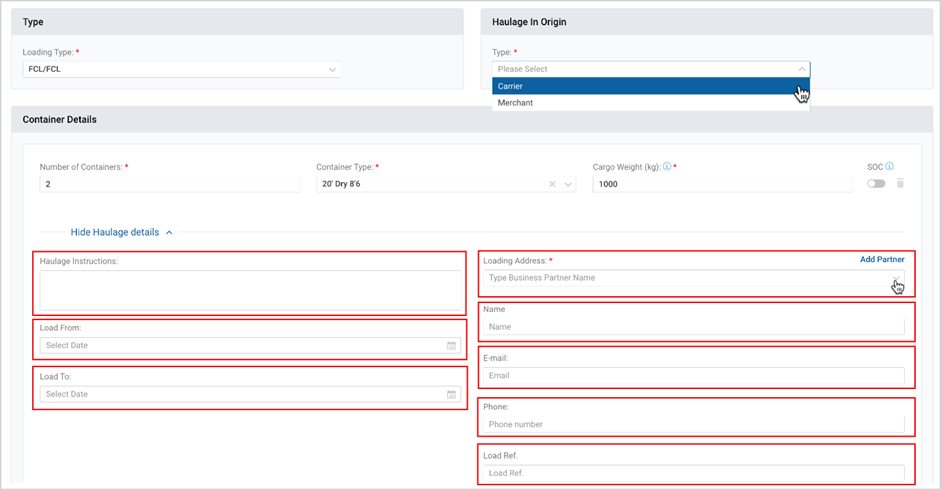Collapse the Haulage Type dropdown arrow
The height and width of the screenshot is (490, 941).
click(x=802, y=69)
